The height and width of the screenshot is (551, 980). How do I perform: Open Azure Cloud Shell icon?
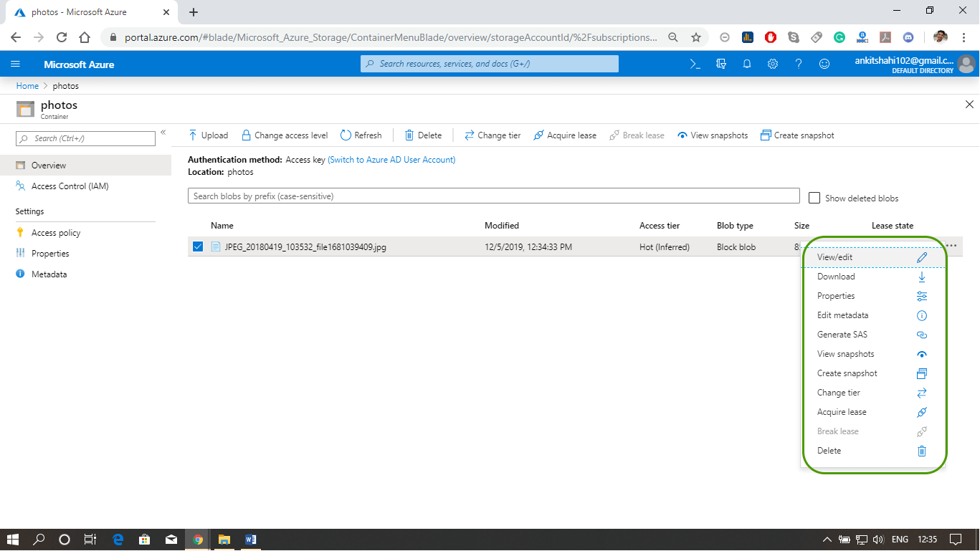click(x=695, y=64)
